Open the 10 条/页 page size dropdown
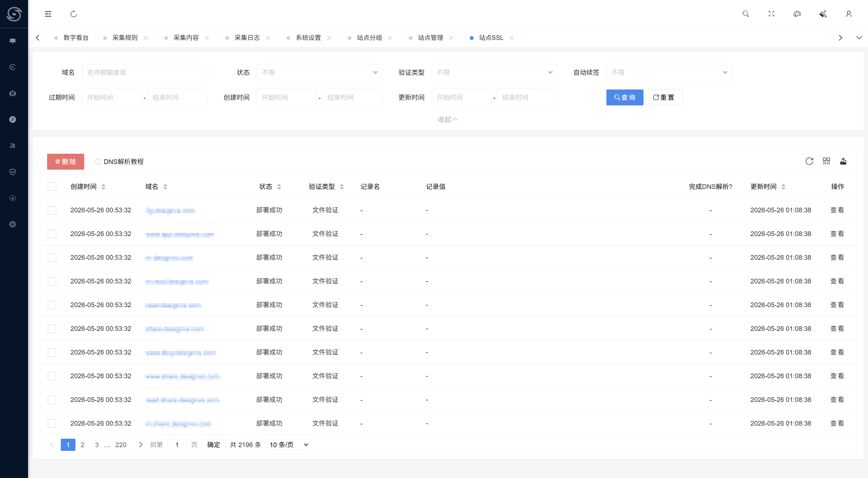This screenshot has height=478, width=868. [288, 445]
